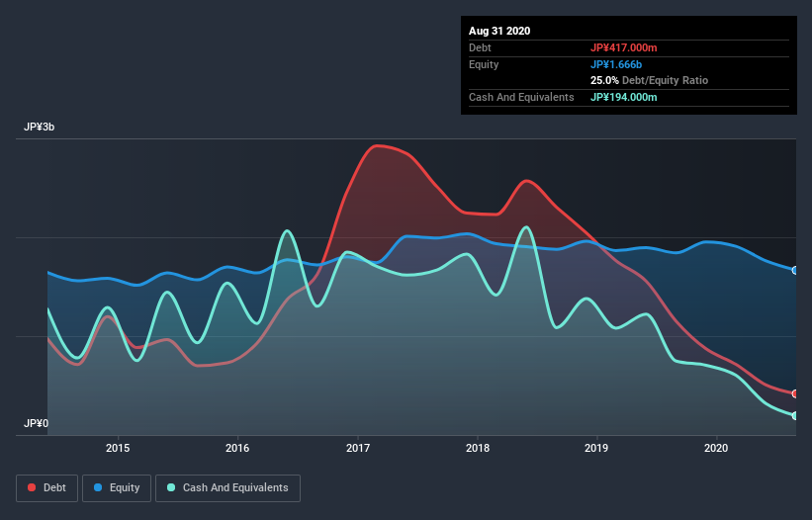Click the teal Cash And Equivalents legend dot
Image resolution: width=812 pixels, height=520 pixels.
pos(171,487)
